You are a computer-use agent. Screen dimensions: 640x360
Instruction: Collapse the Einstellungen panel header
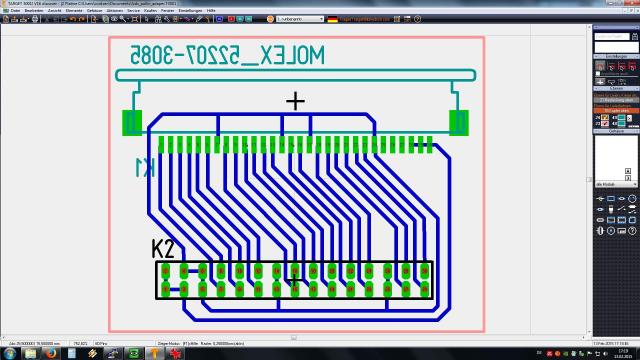(616, 56)
